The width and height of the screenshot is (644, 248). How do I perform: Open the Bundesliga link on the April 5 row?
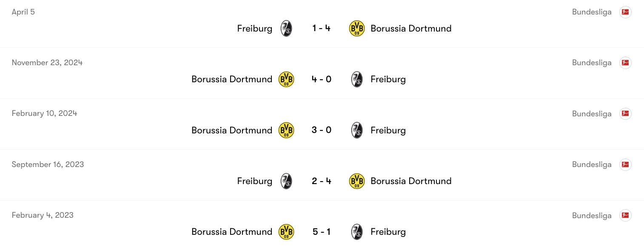click(592, 12)
